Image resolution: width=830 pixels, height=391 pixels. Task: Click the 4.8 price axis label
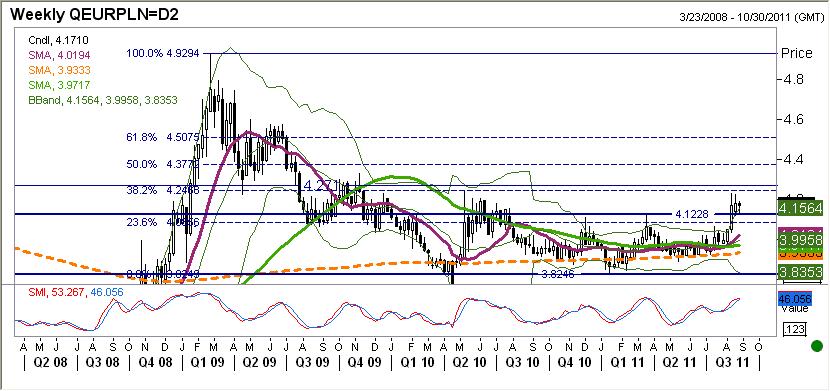[x=792, y=80]
